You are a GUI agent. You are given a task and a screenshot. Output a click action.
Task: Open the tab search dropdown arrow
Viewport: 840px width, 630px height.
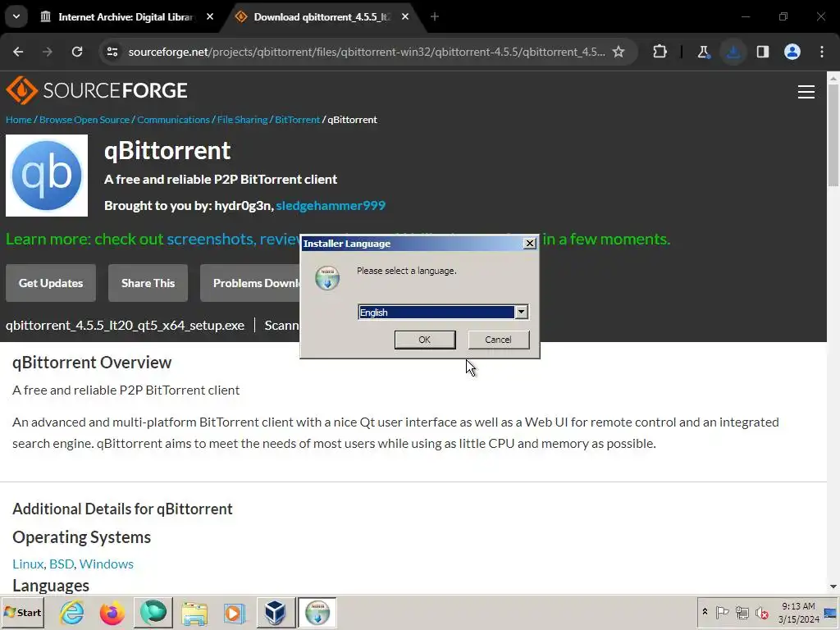pos(16,16)
